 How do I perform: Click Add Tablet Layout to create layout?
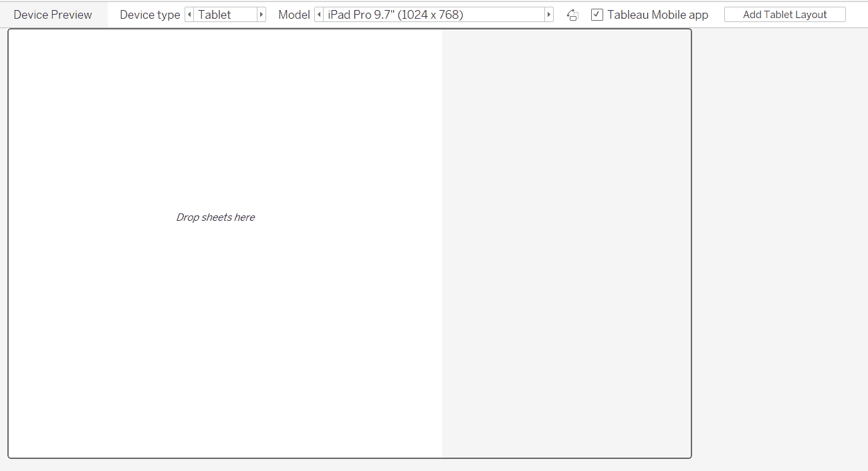coord(784,13)
